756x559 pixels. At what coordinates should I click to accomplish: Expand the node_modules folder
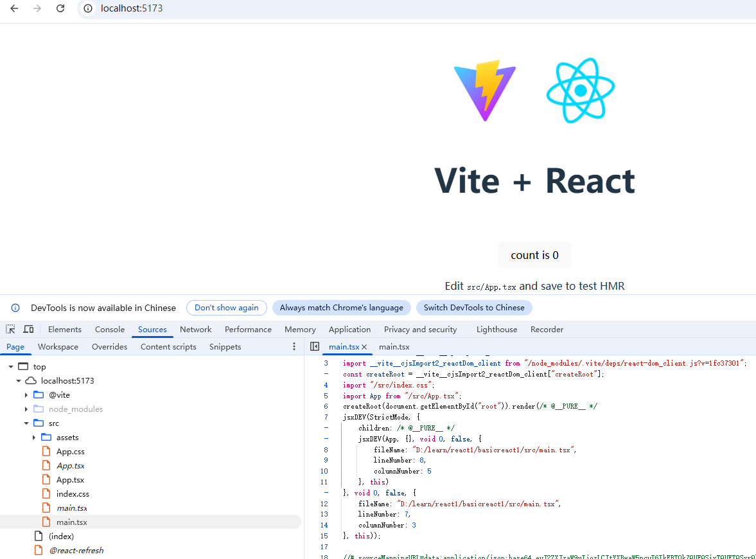coord(26,409)
